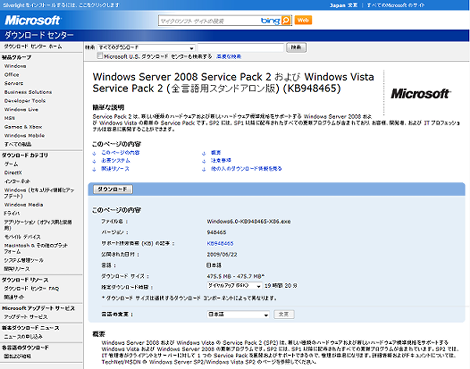470x369 pixels.
Task: Open Windows security updates category link
Action: point(39,193)
